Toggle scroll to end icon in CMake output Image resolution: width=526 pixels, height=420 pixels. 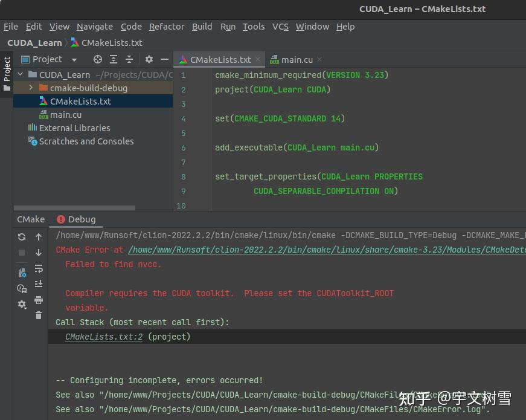(39, 284)
